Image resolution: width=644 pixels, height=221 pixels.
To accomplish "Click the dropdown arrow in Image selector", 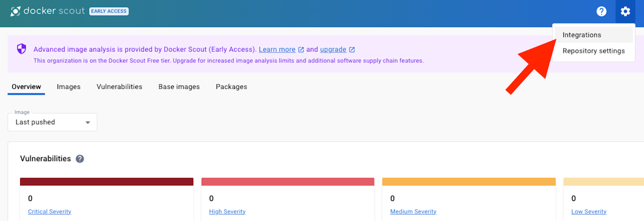I will (88, 122).
